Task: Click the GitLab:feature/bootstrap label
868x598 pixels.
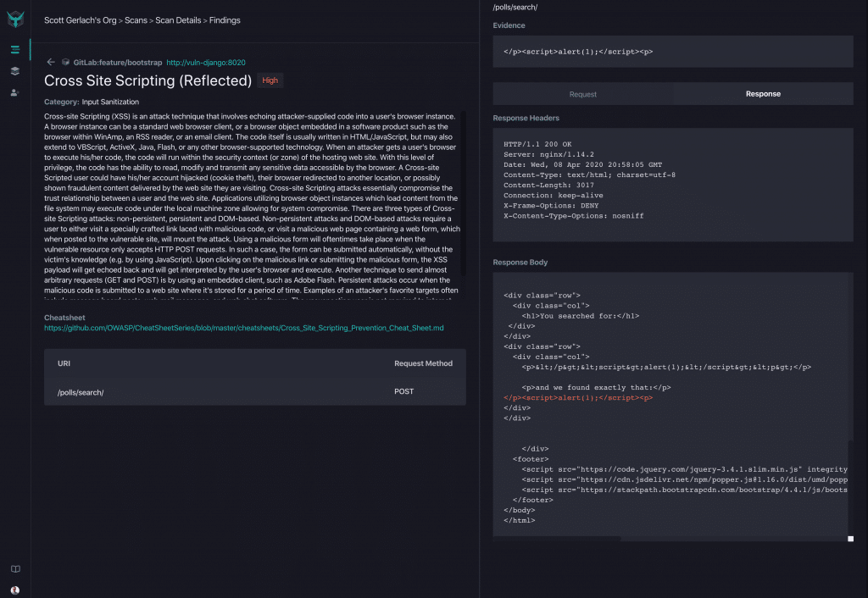Action: tap(118, 63)
